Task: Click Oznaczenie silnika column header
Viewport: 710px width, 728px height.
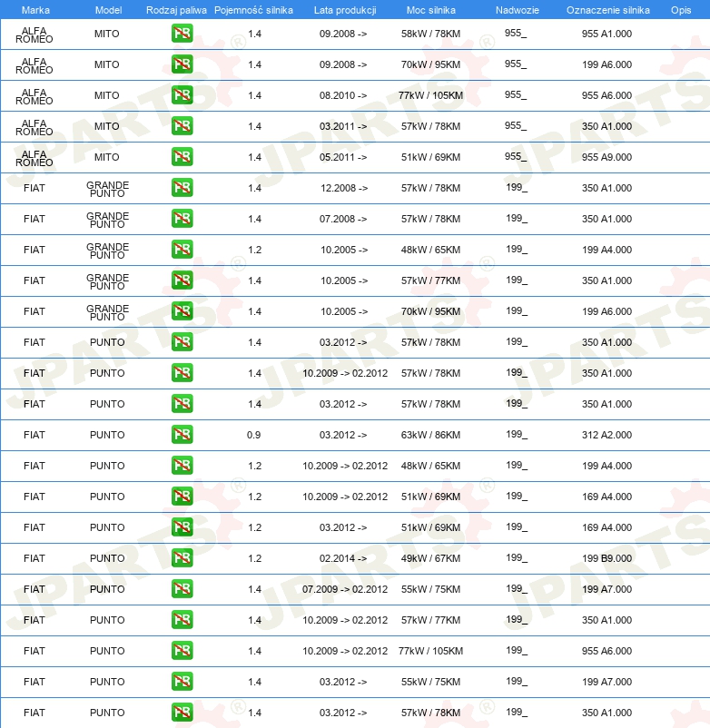Action: (x=607, y=10)
